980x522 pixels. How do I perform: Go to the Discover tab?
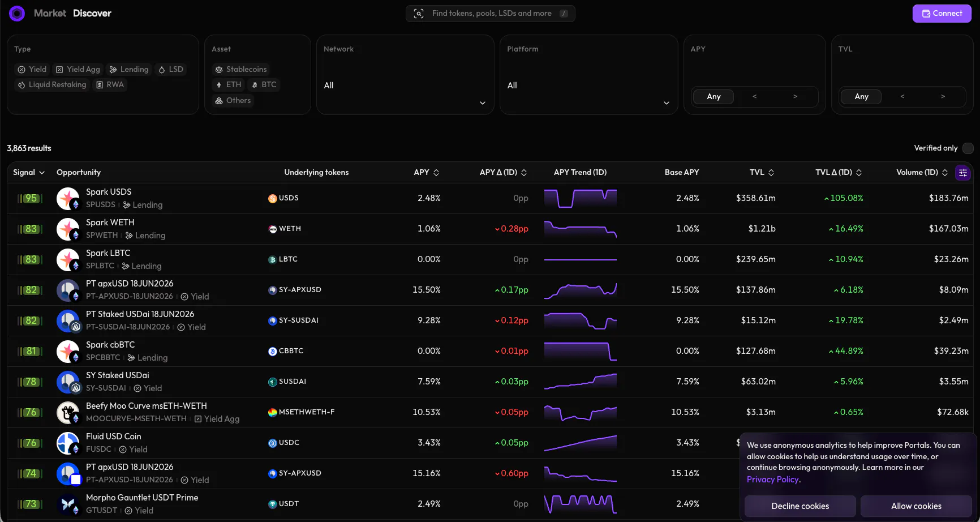tap(92, 13)
